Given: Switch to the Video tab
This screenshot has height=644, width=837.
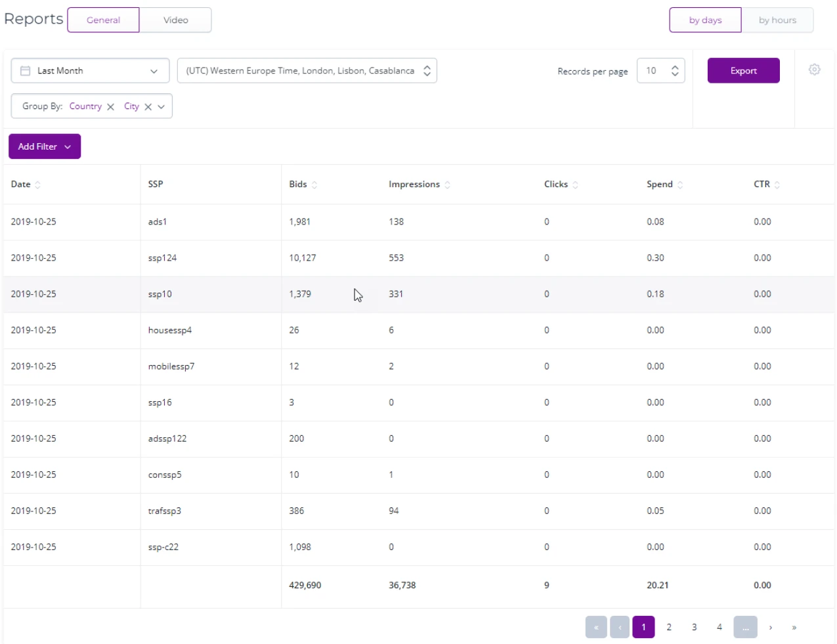Looking at the screenshot, I should [175, 20].
